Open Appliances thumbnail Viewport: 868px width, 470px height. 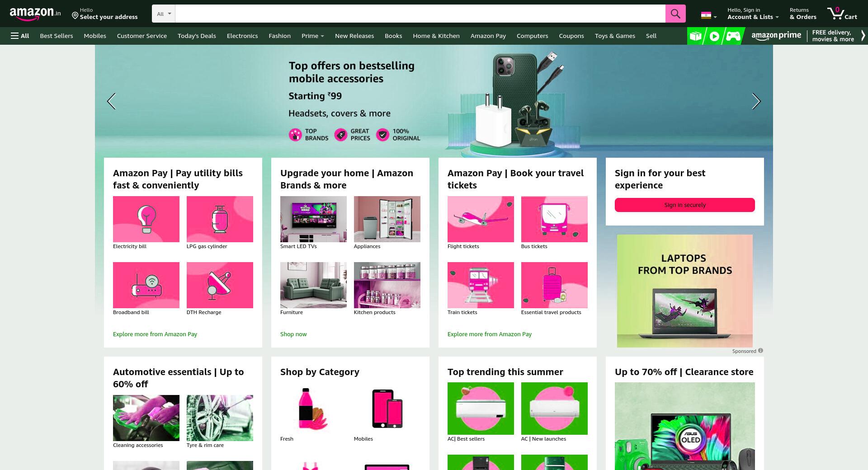387,219
